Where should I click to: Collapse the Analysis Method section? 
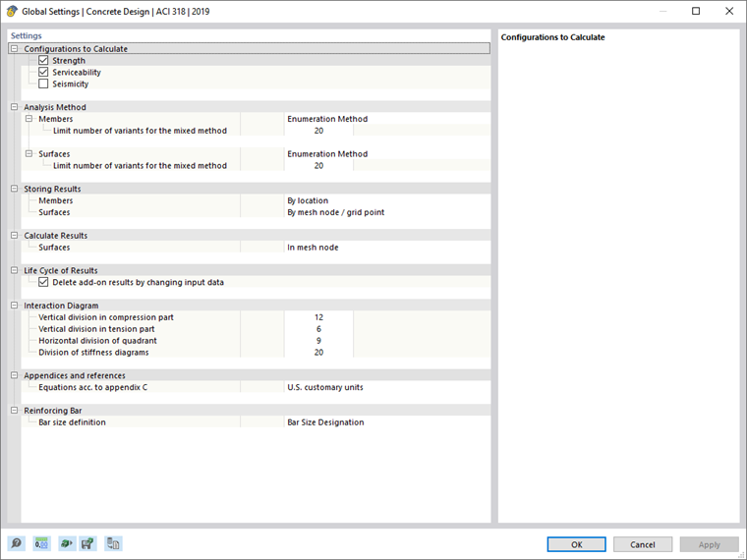(15, 107)
